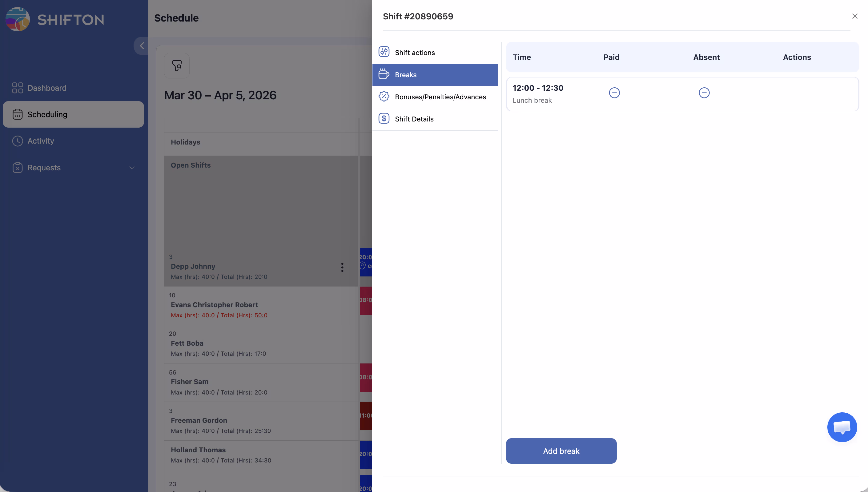Click the Freeman Gordon dark red shift block
This screenshot has height=492, width=868.
coord(366,416)
